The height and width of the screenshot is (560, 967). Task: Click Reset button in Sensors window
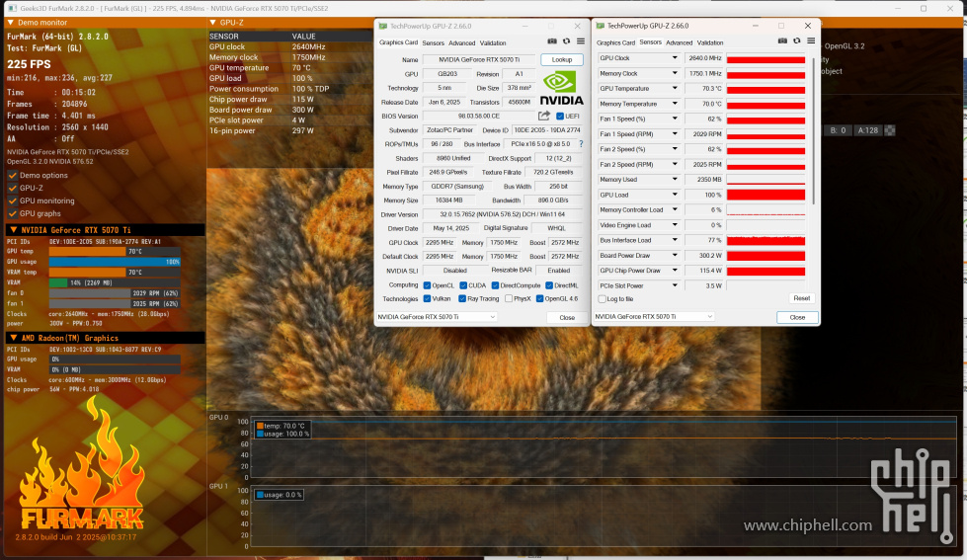pos(802,298)
